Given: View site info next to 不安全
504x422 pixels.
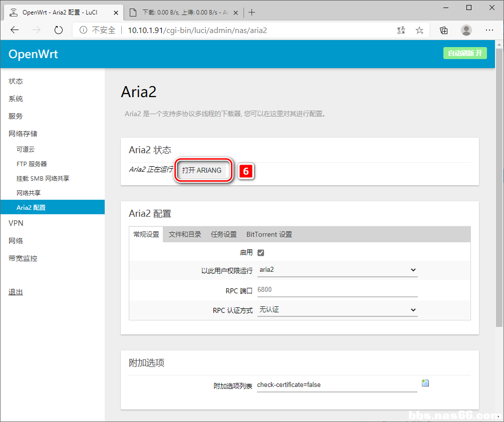Looking at the screenshot, I should [83, 30].
